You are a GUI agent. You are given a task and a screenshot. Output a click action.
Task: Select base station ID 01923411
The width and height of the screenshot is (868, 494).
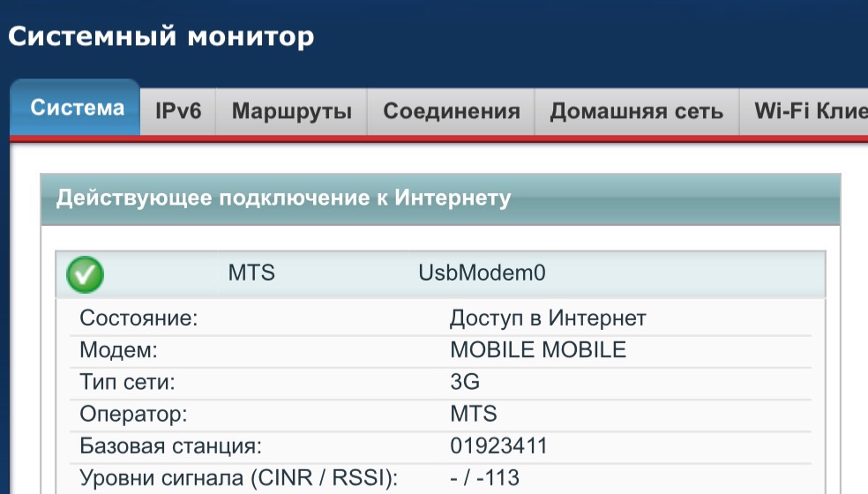(x=498, y=445)
